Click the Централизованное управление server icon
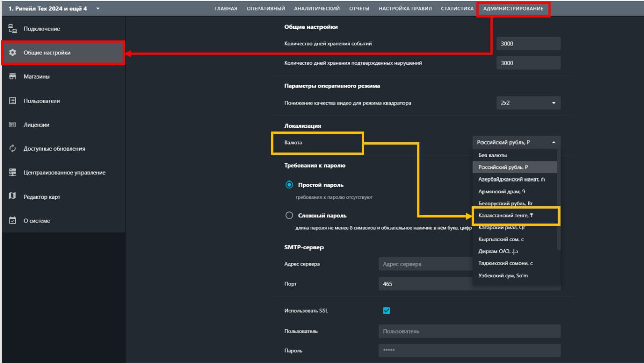This screenshot has height=363, width=644. tap(13, 172)
